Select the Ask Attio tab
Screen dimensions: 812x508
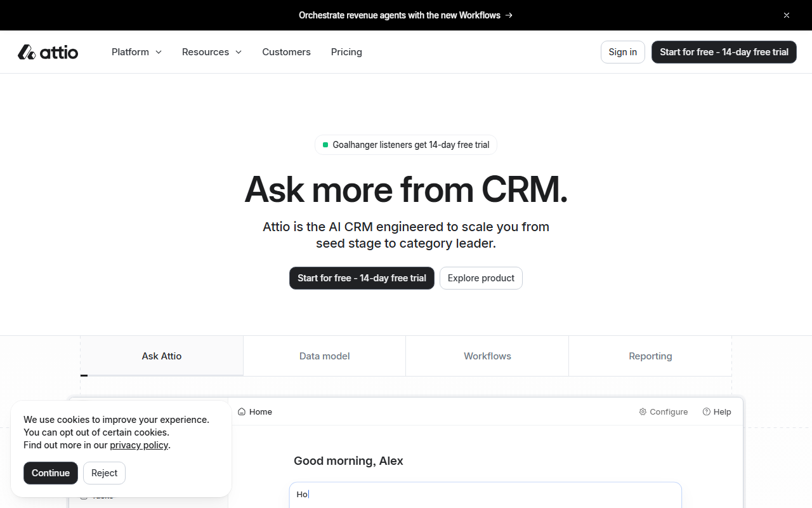pos(162,356)
